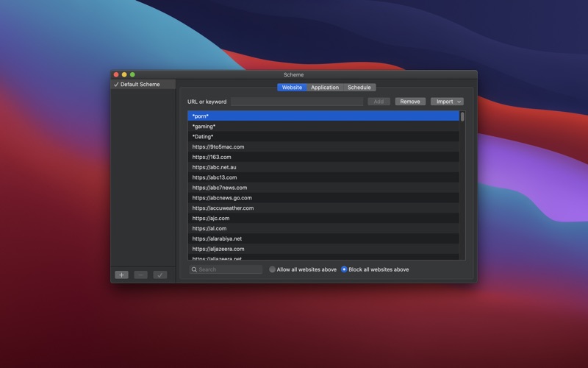Select https://abc13.com entry
588x368 pixels.
coord(323,177)
